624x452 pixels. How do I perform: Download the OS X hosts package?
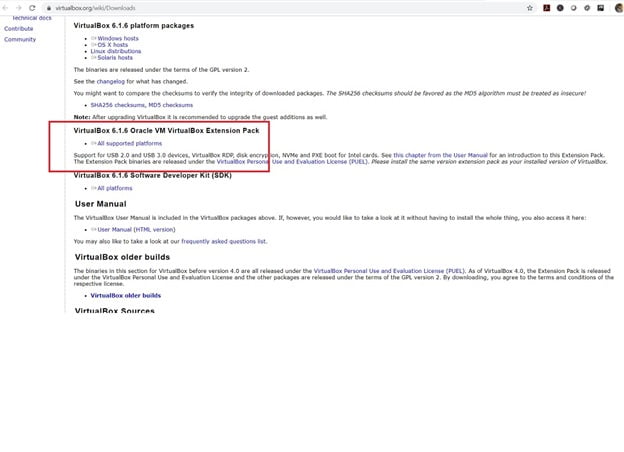pyautogui.click(x=113, y=45)
